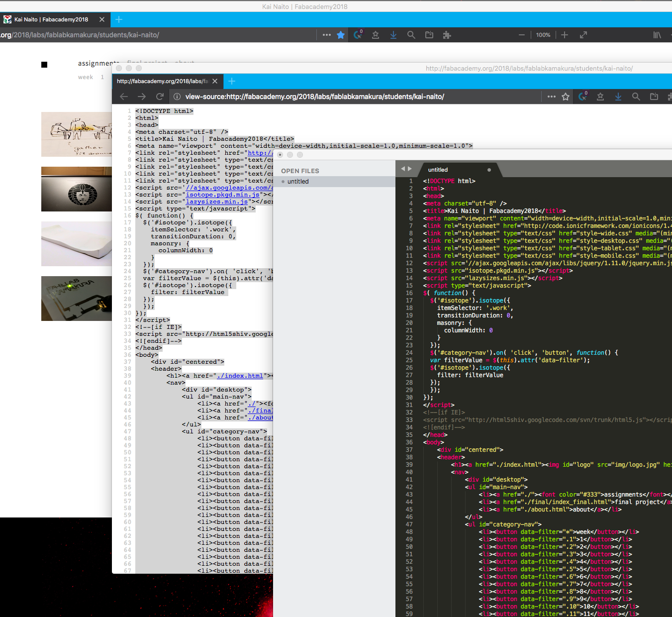Viewport: 672px width, 617px height.
Task: Close the Kai Naito Fabacademy2018 tab
Action: (102, 19)
